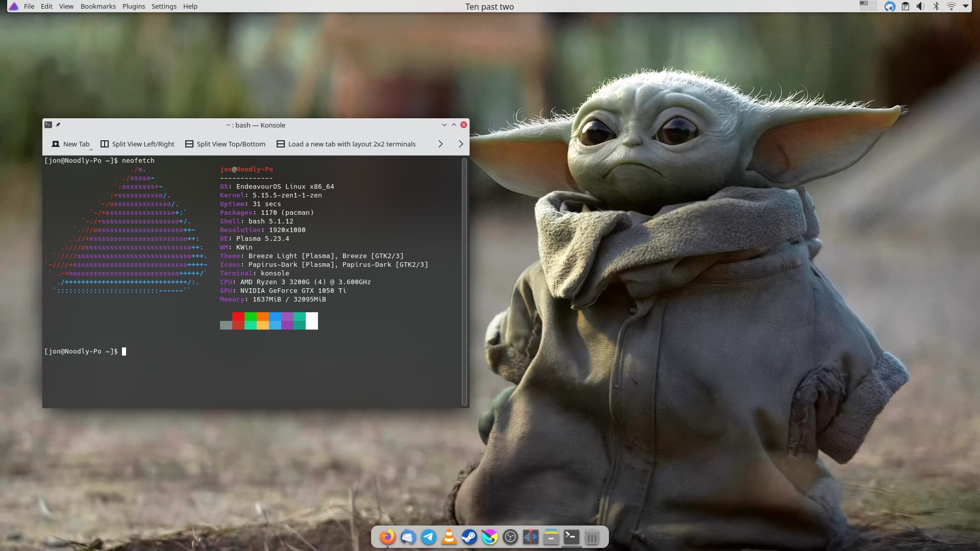Click the terminal prompt cursor line

(x=85, y=351)
